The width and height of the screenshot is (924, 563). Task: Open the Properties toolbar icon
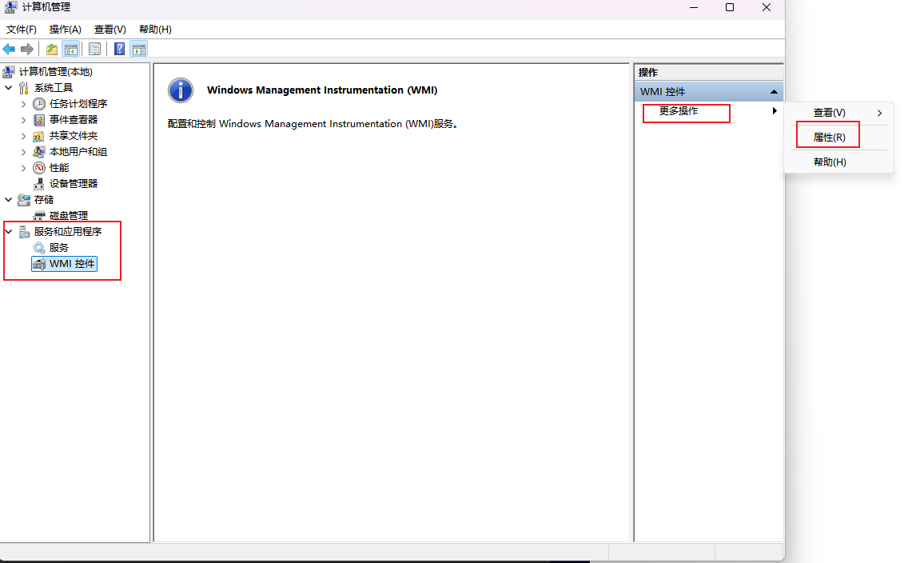[94, 49]
